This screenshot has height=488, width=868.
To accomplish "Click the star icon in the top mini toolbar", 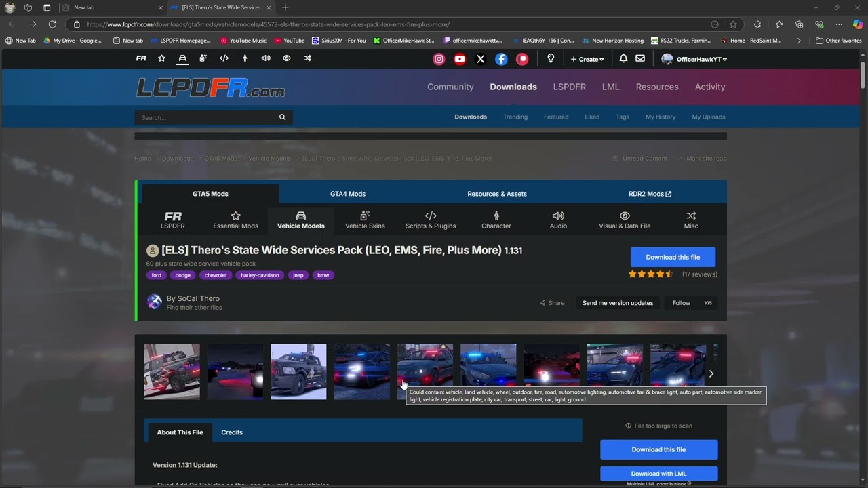I will 161,58.
